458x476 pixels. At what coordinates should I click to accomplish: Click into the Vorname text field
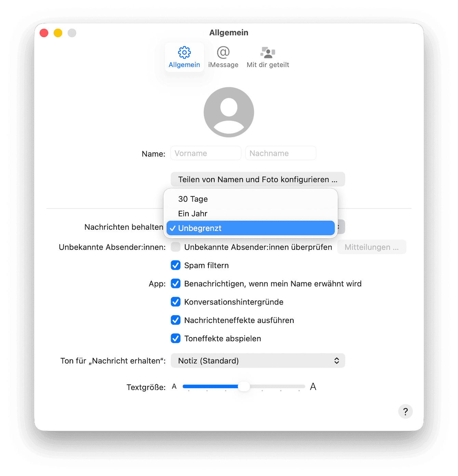coord(206,153)
